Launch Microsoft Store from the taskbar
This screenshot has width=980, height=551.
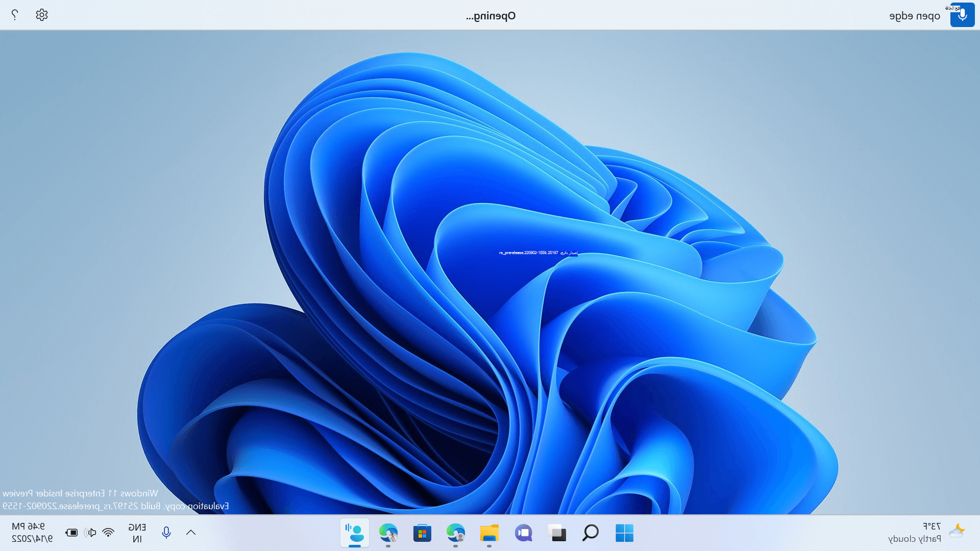point(422,533)
